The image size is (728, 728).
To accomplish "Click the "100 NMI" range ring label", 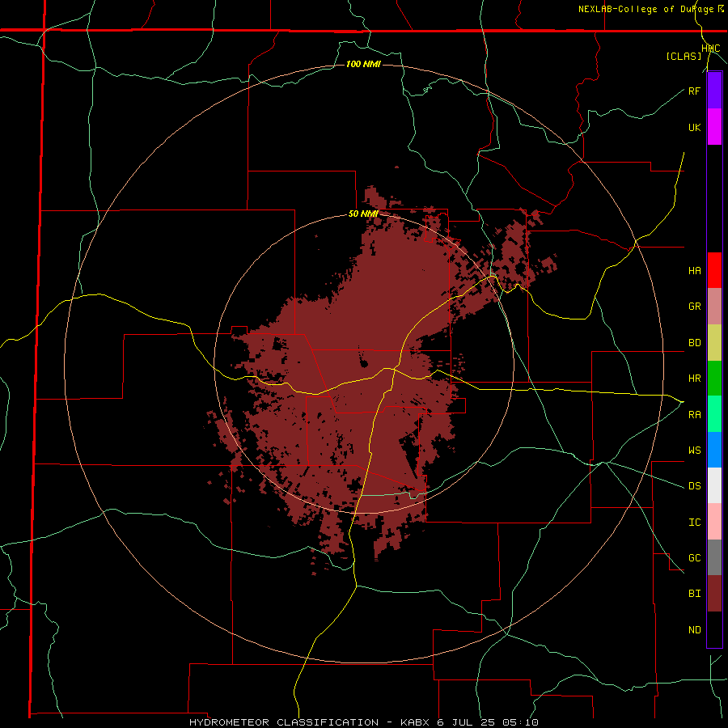I will (x=363, y=64).
